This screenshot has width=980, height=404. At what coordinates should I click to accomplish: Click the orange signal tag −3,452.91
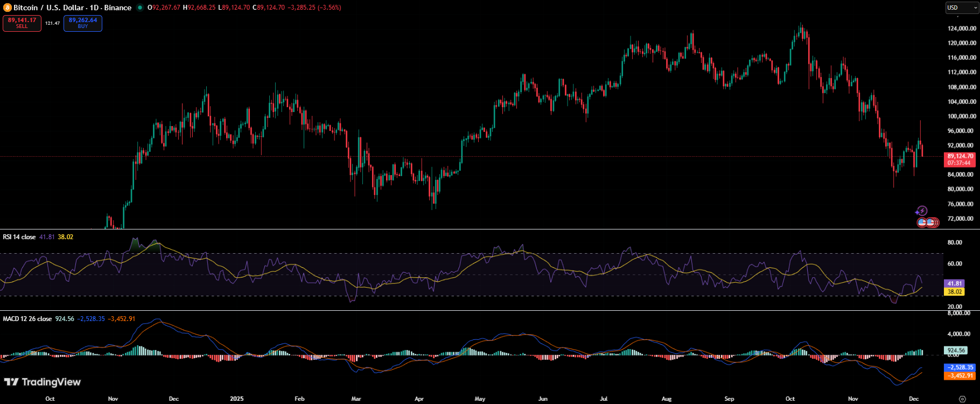961,375
